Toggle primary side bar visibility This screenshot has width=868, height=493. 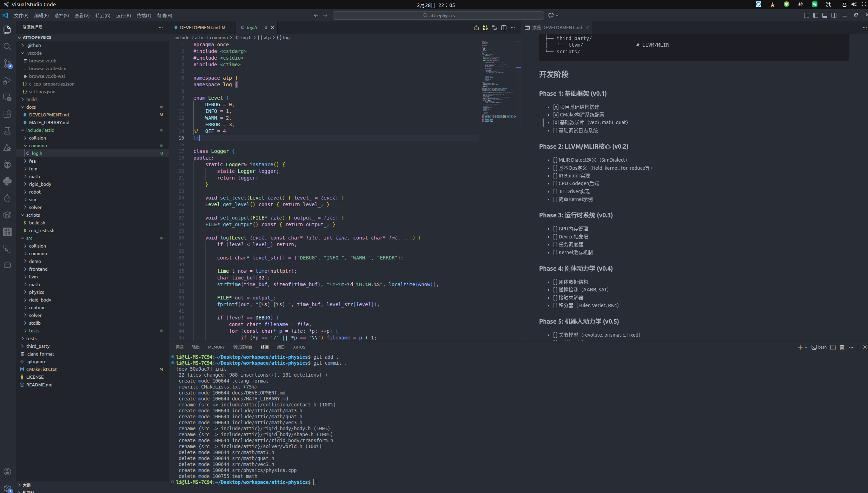(x=815, y=15)
